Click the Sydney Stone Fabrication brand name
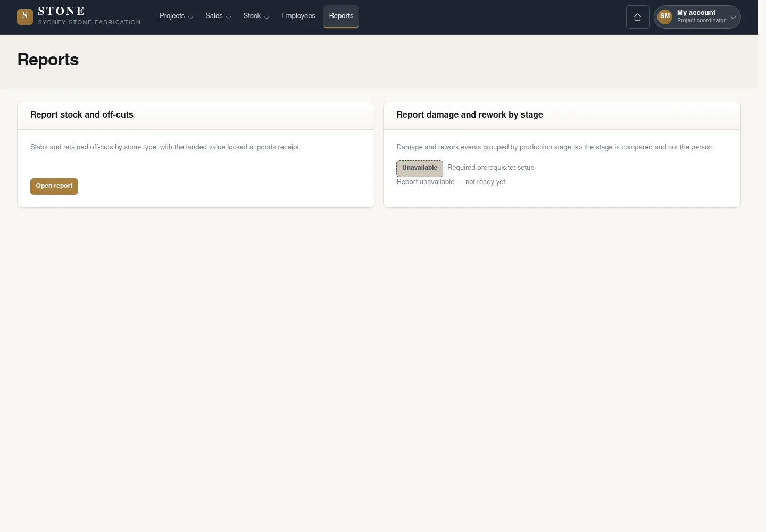Viewport: 766px width, 532px height. click(x=89, y=22)
